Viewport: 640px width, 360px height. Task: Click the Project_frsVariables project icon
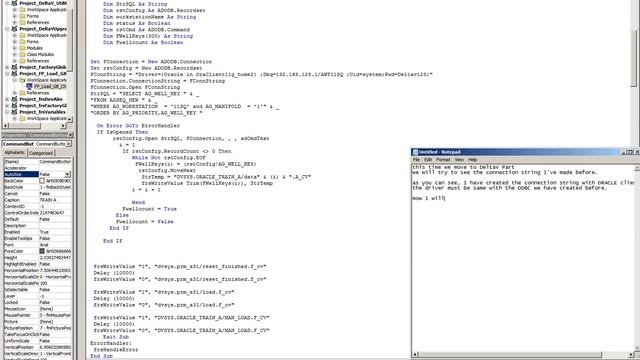coord(15,112)
